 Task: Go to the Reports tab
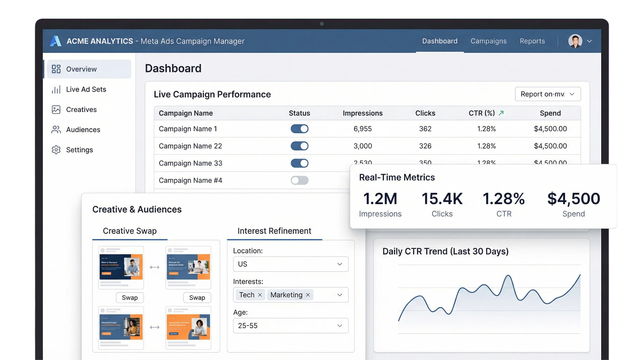tap(532, 41)
